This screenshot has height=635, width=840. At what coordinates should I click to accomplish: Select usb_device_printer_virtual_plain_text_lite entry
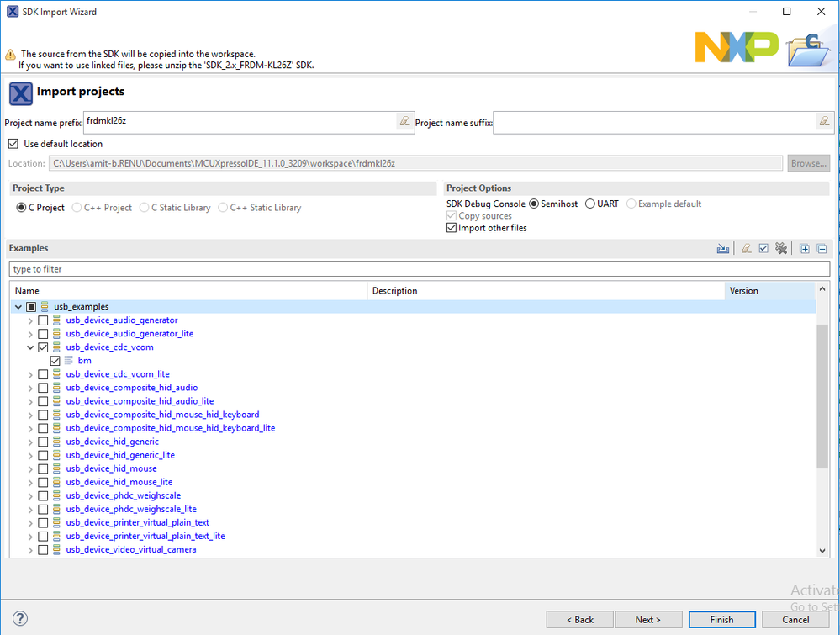(145, 536)
